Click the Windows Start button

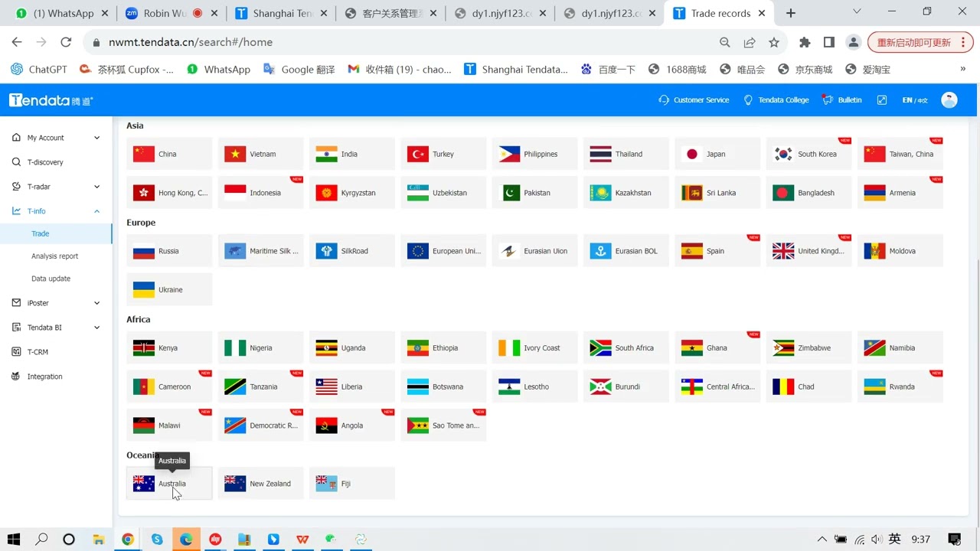(13, 540)
